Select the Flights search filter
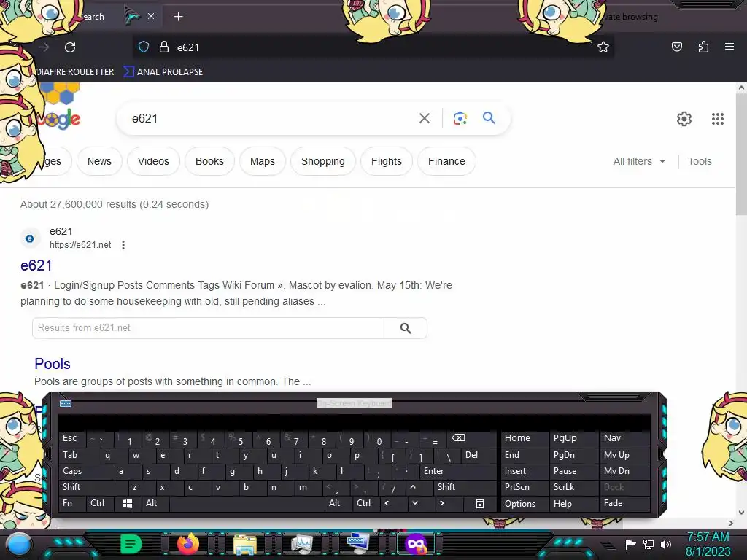 (x=387, y=161)
